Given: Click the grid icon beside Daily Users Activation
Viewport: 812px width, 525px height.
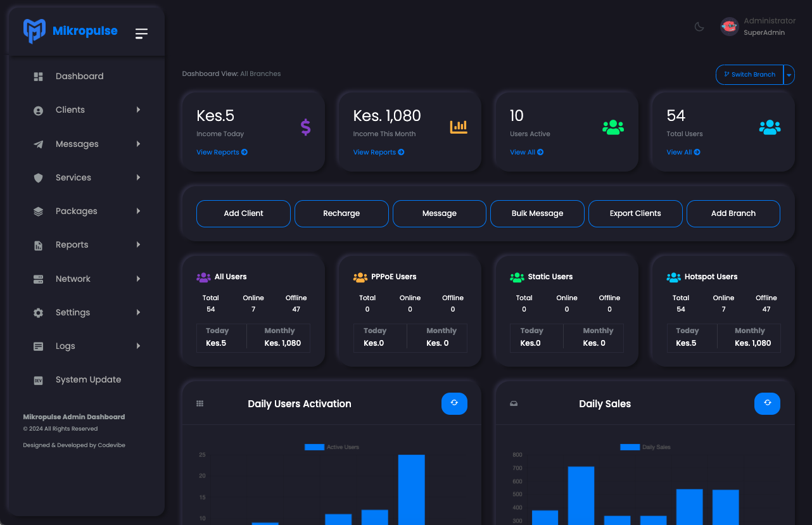Looking at the screenshot, I should point(200,403).
